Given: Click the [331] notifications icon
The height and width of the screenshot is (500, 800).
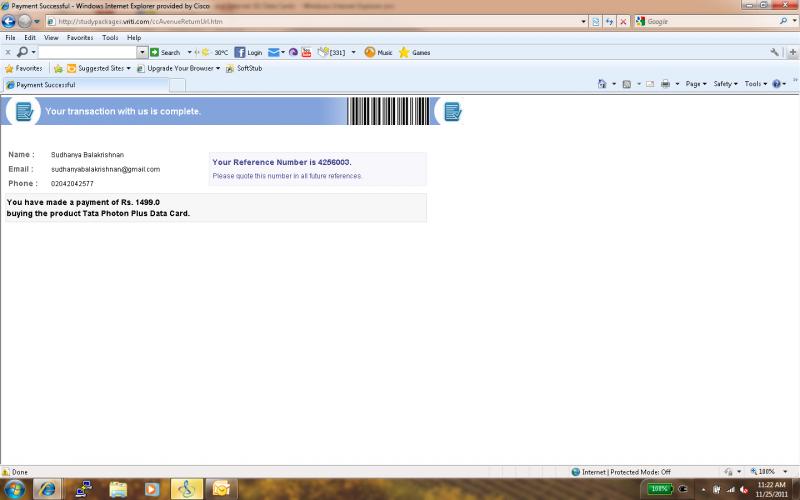Looking at the screenshot, I should click(331, 52).
